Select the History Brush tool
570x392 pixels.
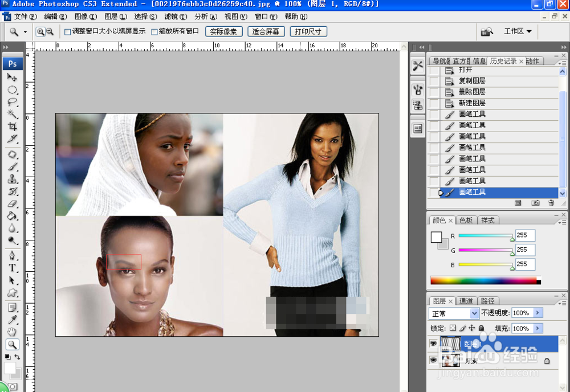click(x=13, y=191)
